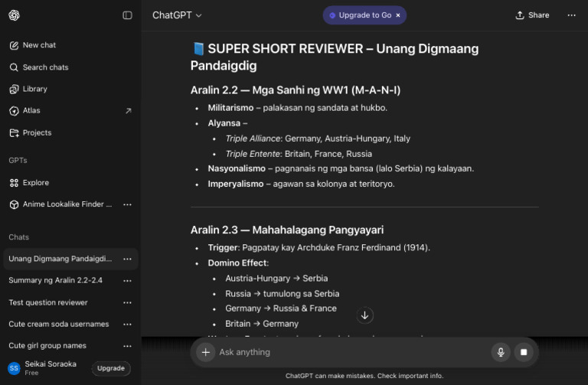This screenshot has width=588, height=385.
Task: Click the Aralin 2.3 Mahahalagang Pangyayari heading
Action: click(287, 230)
